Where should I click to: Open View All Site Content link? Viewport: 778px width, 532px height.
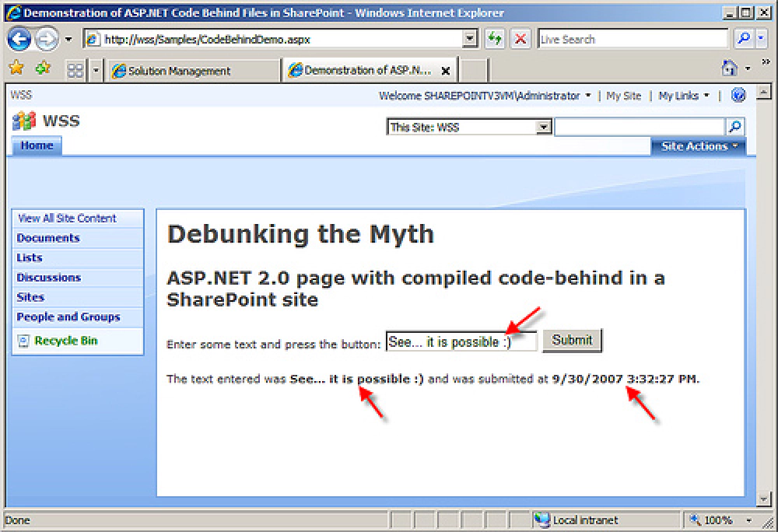[67, 219]
